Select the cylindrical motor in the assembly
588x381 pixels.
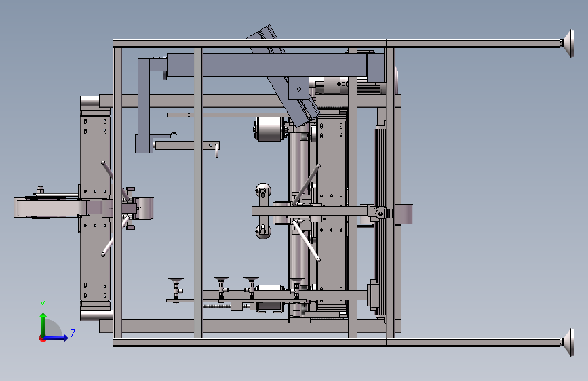coord(269,129)
